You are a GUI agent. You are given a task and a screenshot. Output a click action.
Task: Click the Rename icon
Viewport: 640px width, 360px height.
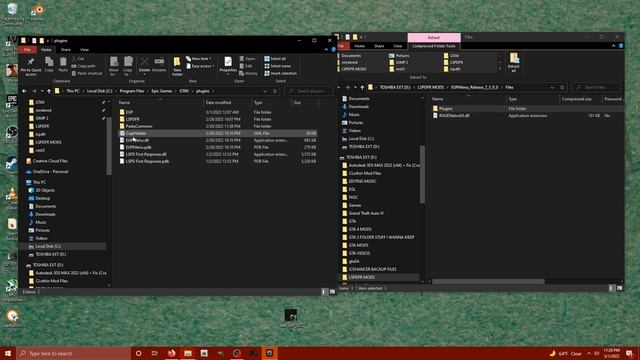pos(159,64)
